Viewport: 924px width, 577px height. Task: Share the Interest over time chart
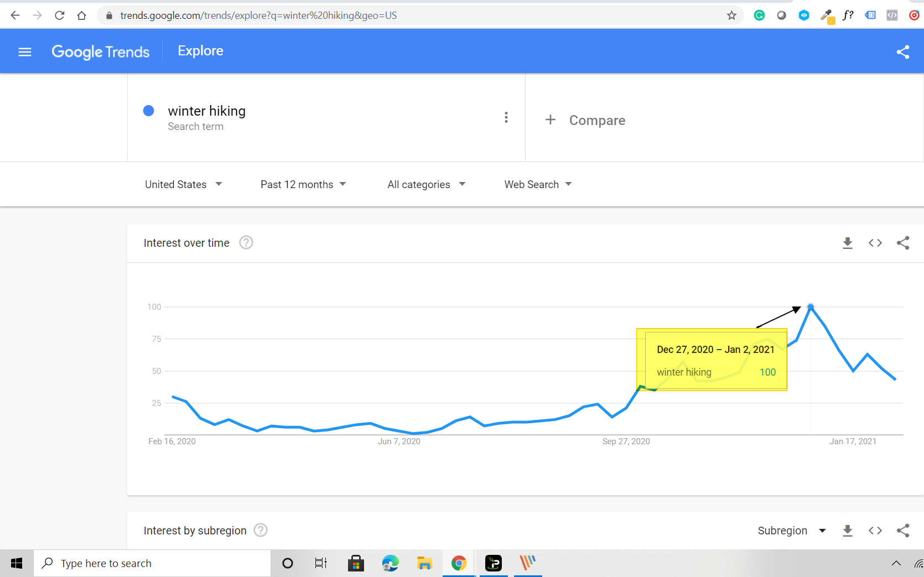[903, 243]
